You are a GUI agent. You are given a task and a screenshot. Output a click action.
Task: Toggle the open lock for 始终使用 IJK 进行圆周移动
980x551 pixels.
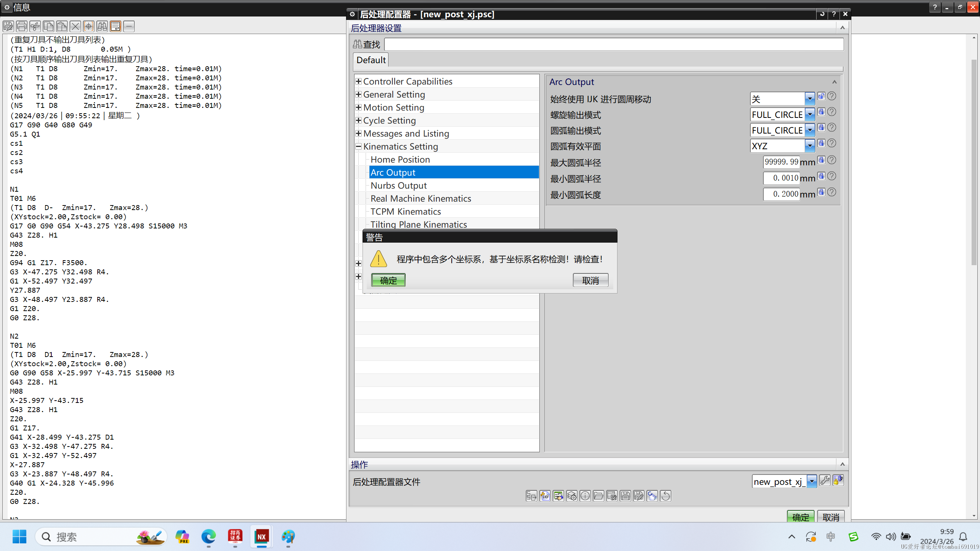821,96
